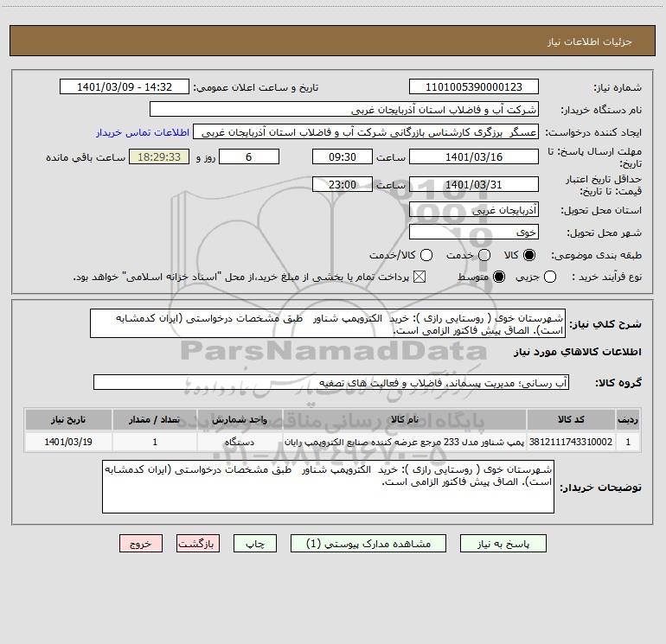Click the توضیحات خریدار text area
The width and height of the screenshot is (666, 644).
[x=328, y=486]
